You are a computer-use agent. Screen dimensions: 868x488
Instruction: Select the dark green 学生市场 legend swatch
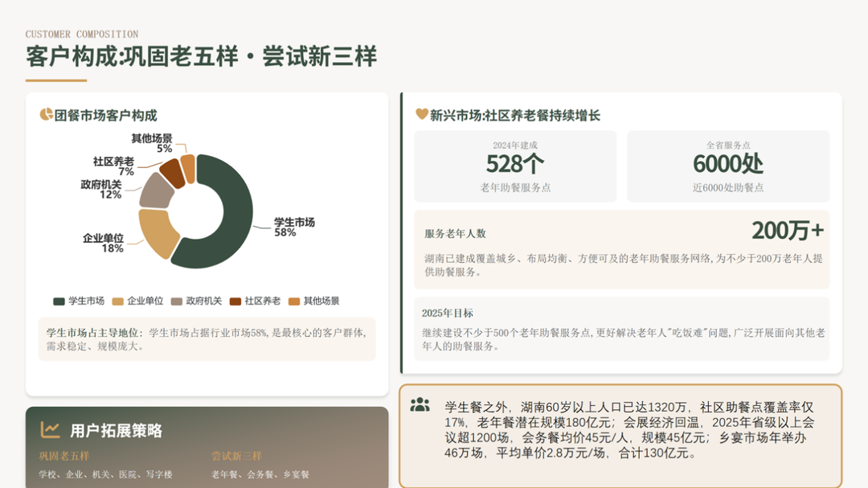coord(59,301)
